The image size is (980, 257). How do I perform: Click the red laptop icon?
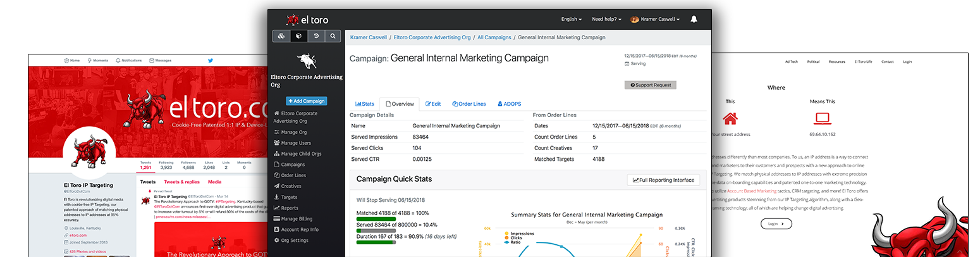pos(822,118)
